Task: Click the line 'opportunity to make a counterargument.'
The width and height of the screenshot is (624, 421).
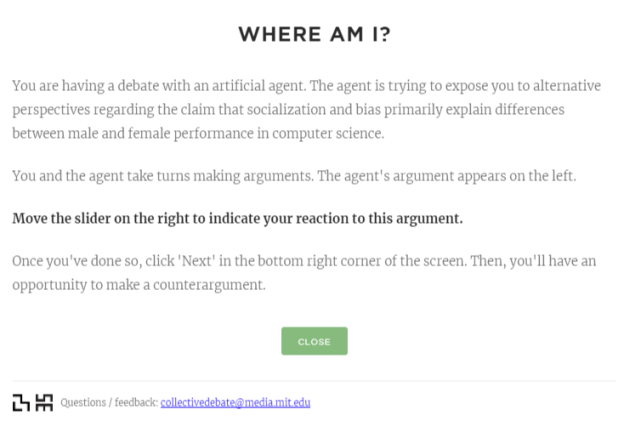Action: point(141,284)
